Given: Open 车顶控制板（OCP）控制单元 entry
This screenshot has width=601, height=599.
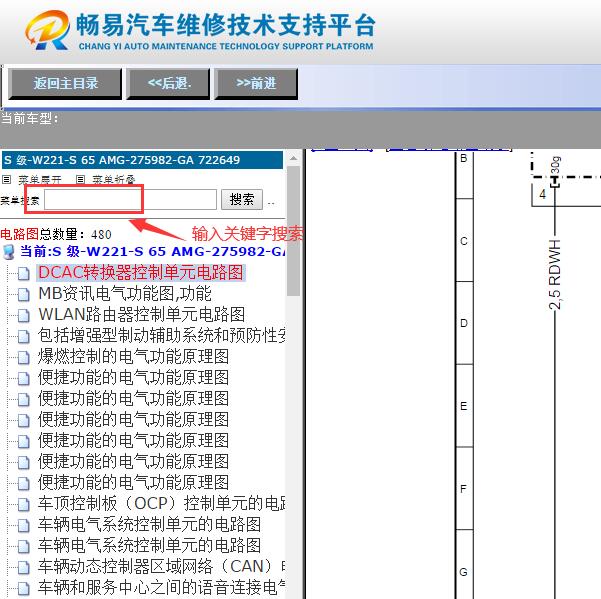Looking at the screenshot, I should 161,503.
